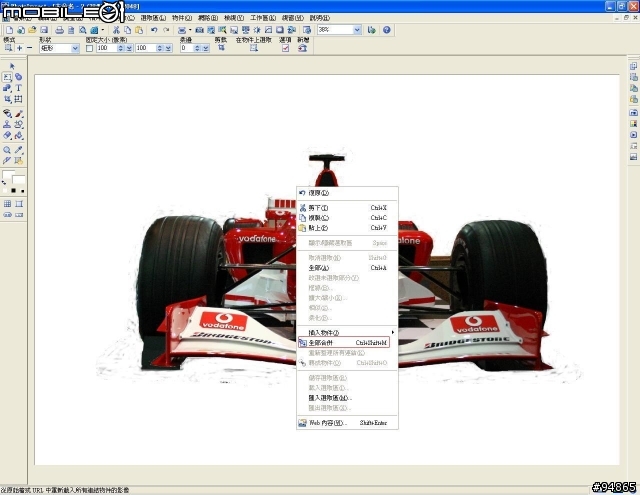The height and width of the screenshot is (495, 640).
Task: Click the crop icon under 剪裁 label
Action: click(221, 48)
